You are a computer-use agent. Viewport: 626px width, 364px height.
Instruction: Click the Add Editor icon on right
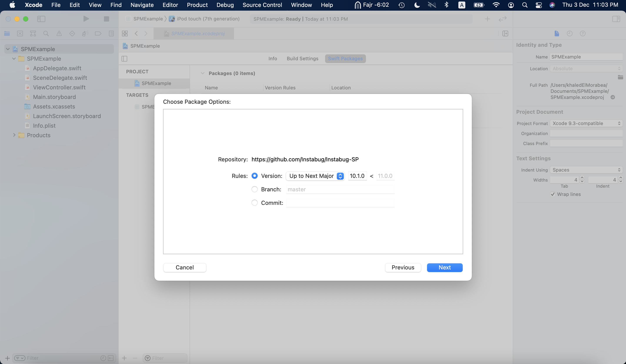(x=505, y=33)
